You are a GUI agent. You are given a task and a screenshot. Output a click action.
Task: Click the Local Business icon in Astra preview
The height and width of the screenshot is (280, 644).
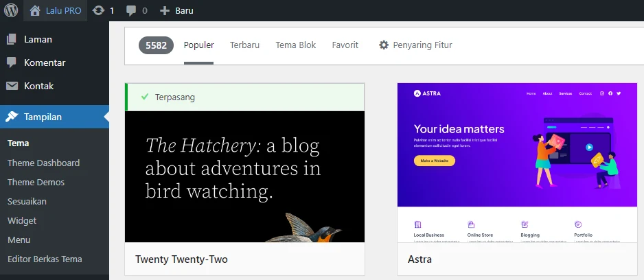point(418,224)
